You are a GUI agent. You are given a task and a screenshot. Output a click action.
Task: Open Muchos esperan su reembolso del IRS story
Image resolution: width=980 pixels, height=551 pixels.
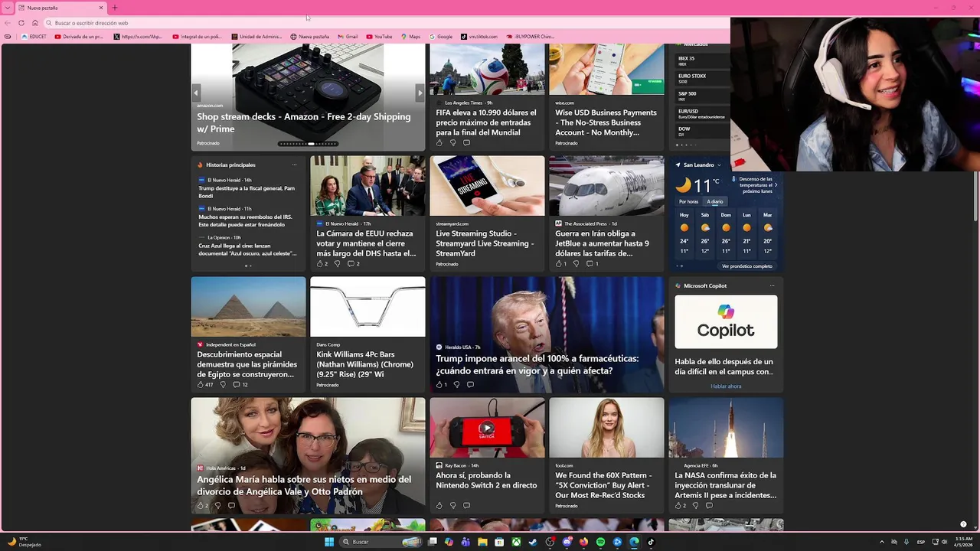pyautogui.click(x=245, y=220)
